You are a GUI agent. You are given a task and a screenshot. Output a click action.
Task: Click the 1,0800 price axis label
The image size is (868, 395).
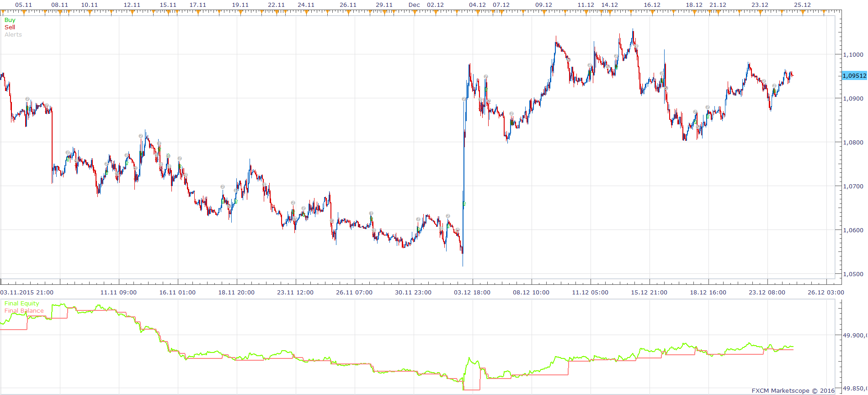(x=853, y=143)
